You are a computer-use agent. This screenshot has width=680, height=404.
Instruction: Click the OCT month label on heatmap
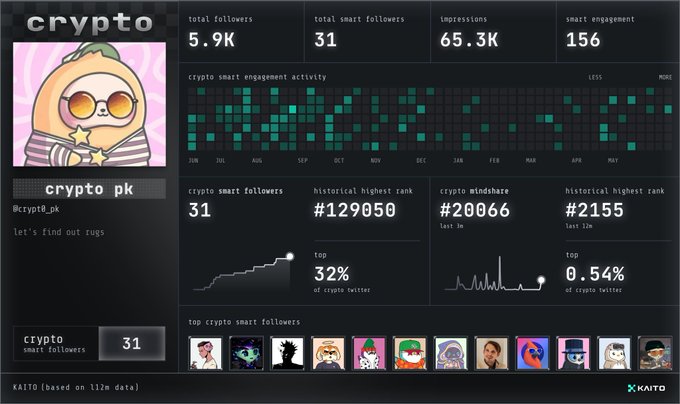pos(339,160)
